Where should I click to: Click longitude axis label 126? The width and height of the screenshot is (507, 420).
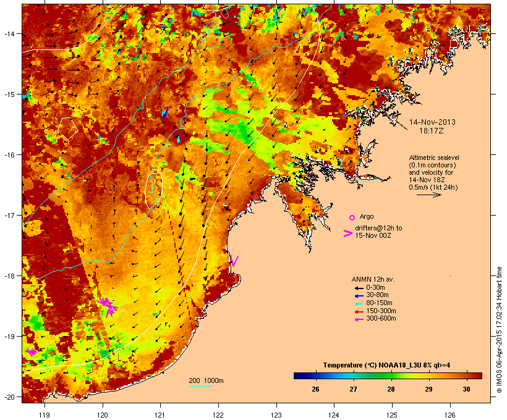[x=449, y=415]
